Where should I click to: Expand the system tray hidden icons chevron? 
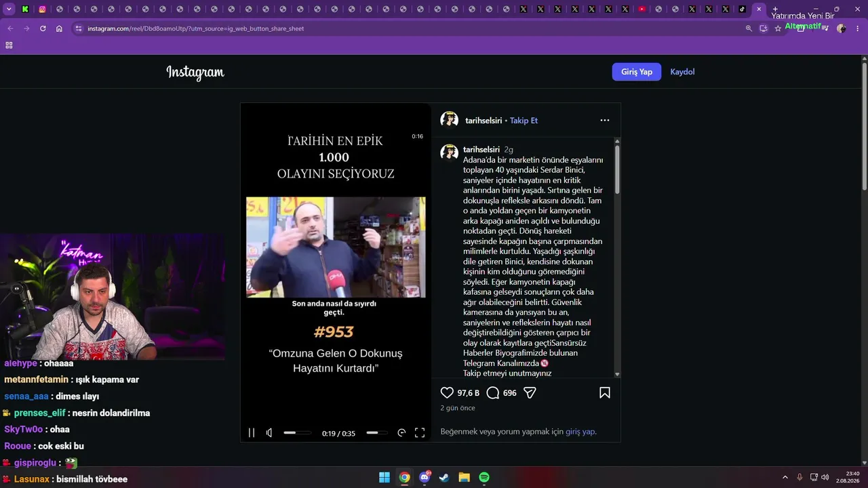785,477
